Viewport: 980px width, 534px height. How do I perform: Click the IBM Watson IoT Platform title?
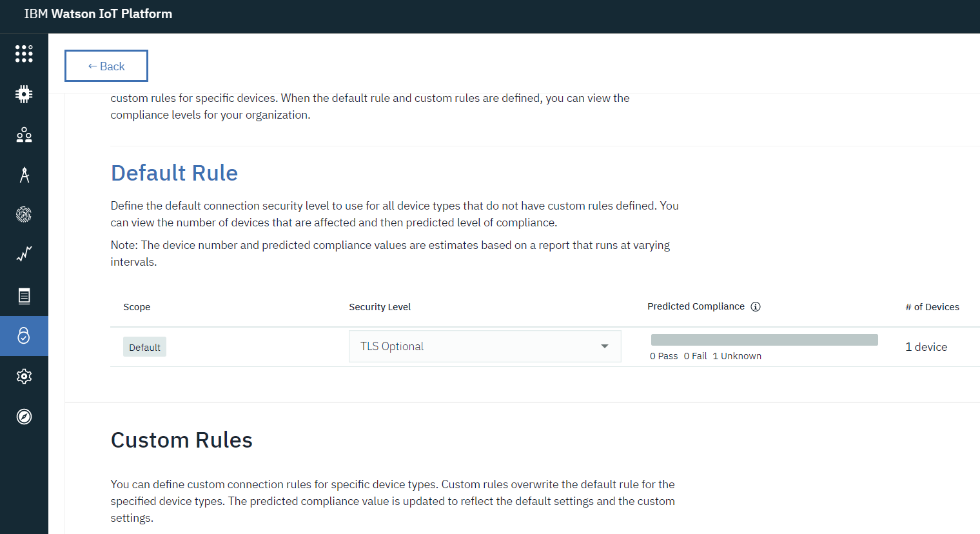tap(98, 14)
